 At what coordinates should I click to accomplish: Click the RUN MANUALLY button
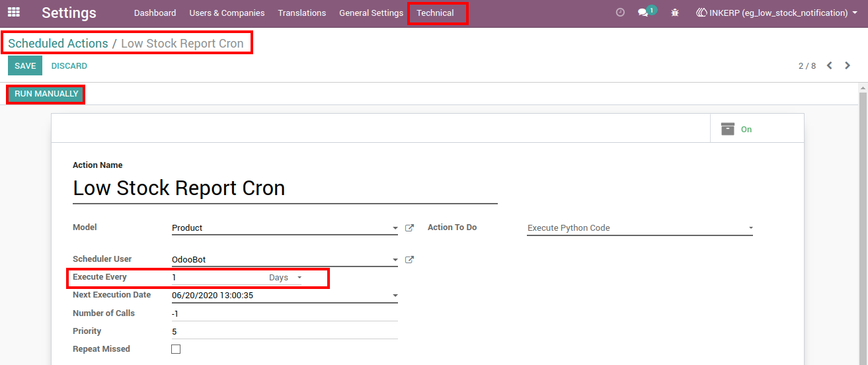pyautogui.click(x=46, y=94)
